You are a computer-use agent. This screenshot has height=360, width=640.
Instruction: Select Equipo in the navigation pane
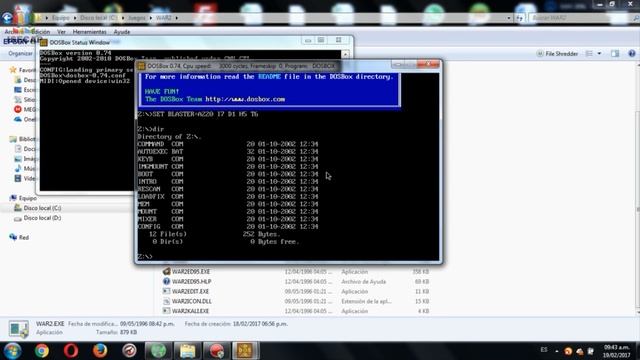(28, 198)
